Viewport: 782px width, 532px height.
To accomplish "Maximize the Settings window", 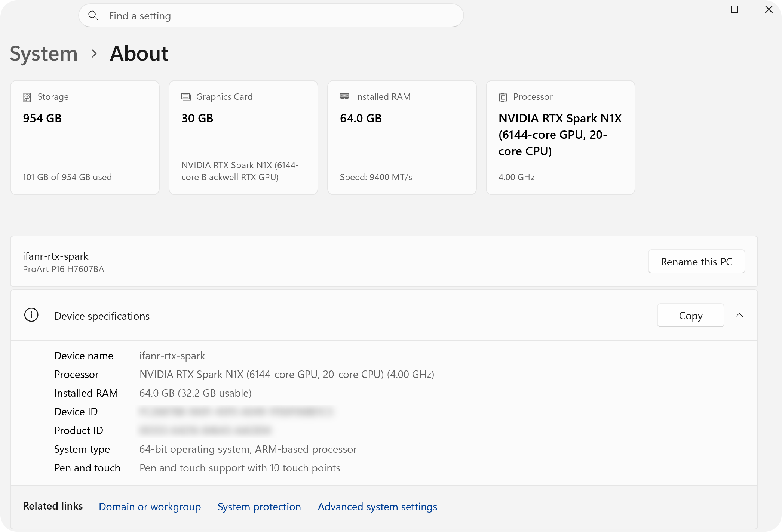I will [735, 9].
